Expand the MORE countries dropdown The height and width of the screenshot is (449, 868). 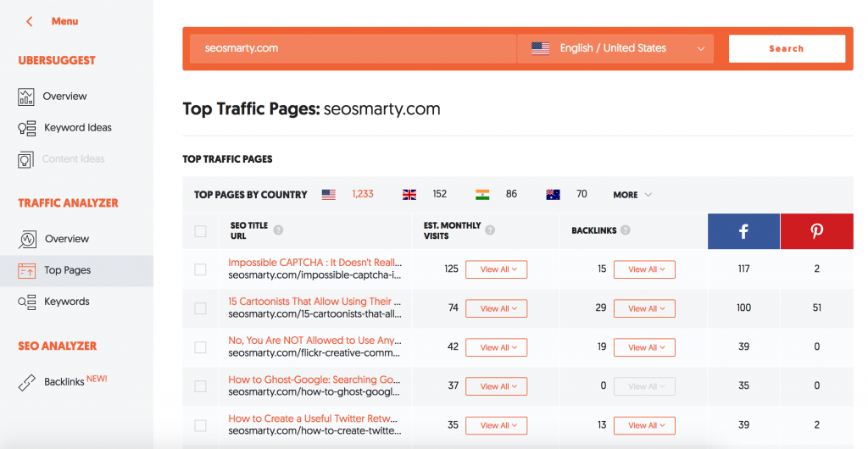[x=632, y=195]
